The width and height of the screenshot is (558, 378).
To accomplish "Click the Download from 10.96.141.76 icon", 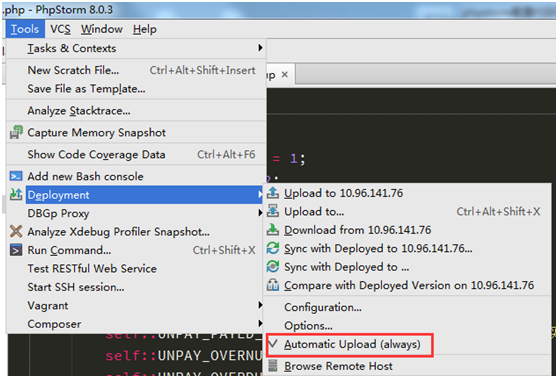I will [x=273, y=230].
